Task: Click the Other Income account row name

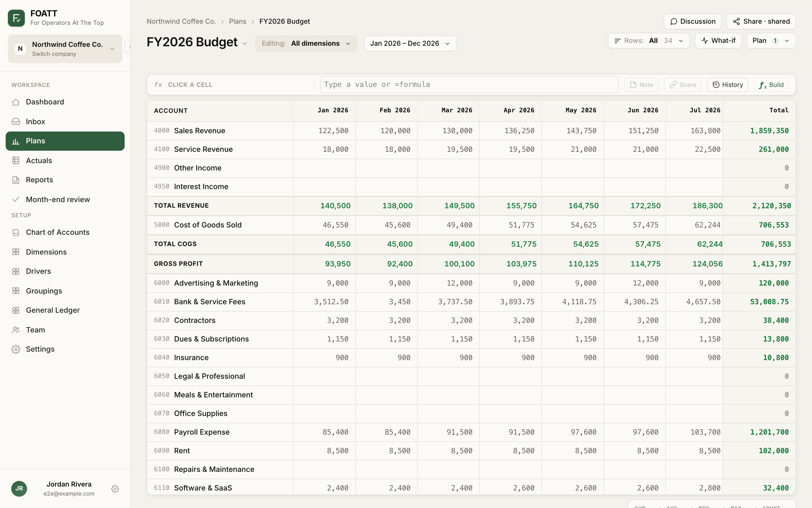Action: point(198,168)
